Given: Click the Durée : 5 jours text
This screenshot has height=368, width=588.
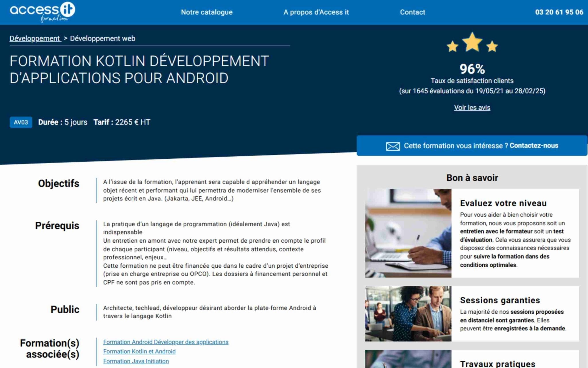Looking at the screenshot, I should [x=63, y=122].
